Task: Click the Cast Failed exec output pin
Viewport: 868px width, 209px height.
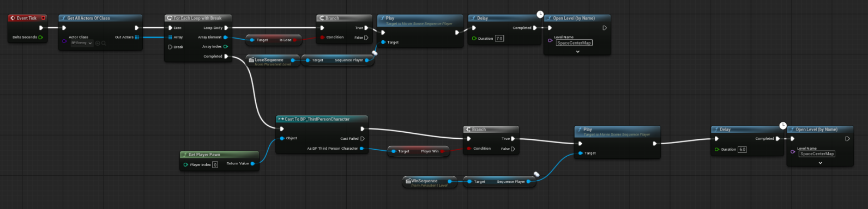Action: click(363, 139)
